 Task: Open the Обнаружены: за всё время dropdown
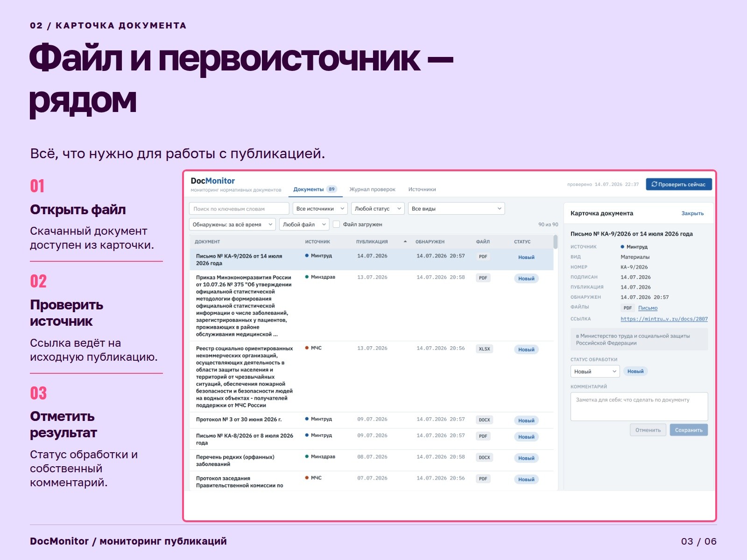coord(233,224)
